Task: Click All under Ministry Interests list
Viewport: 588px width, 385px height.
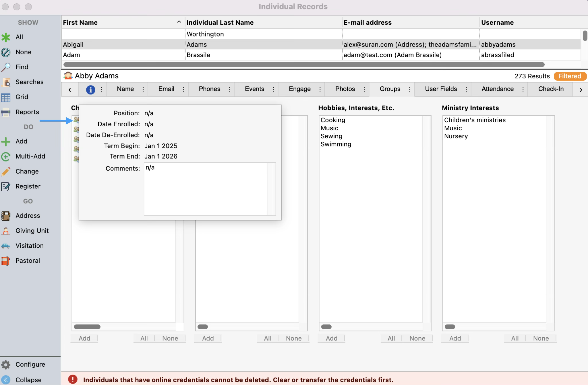Action: pyautogui.click(x=515, y=338)
